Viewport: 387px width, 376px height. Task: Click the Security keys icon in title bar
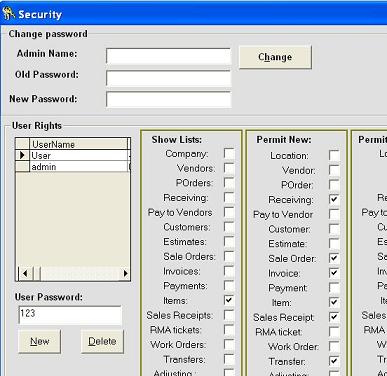(x=8, y=14)
